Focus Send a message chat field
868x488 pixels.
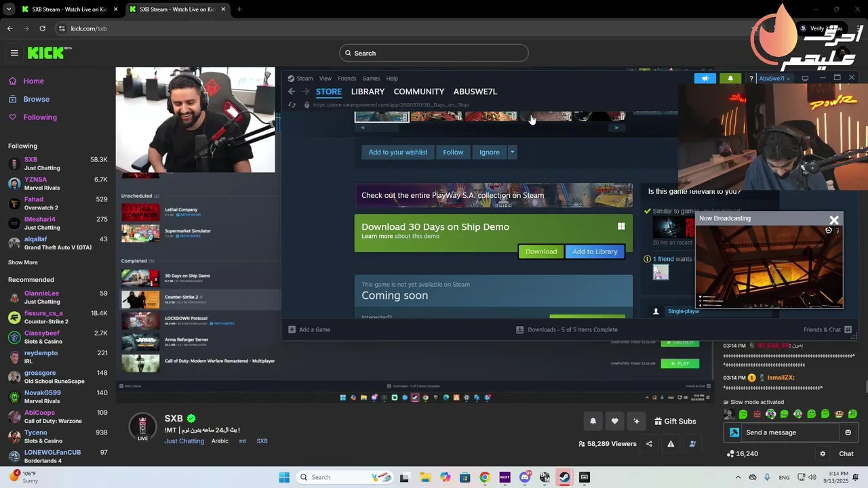(x=791, y=432)
